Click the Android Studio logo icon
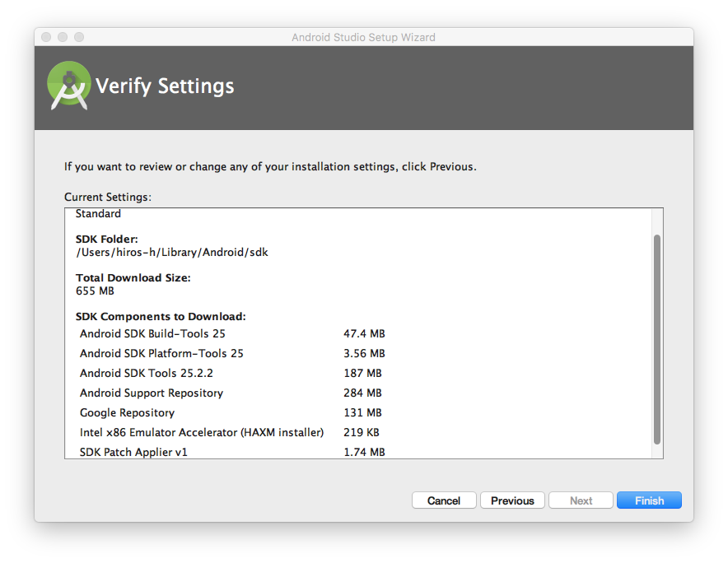 (x=68, y=86)
